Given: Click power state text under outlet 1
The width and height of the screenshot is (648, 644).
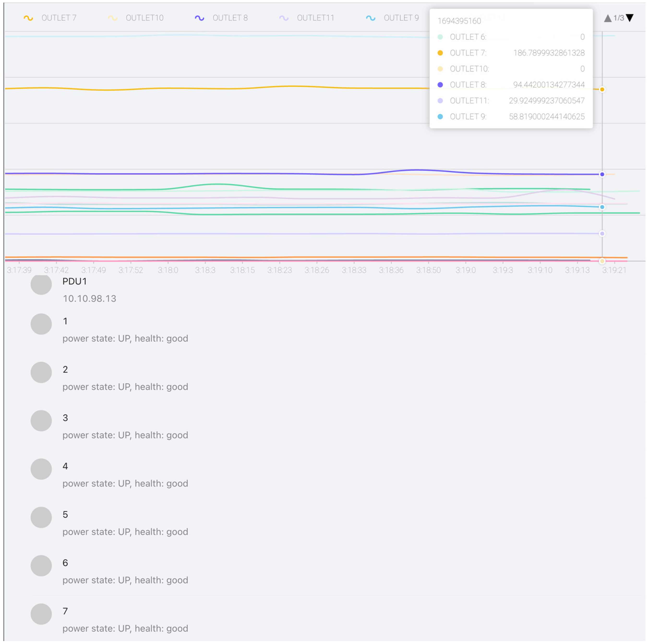Looking at the screenshot, I should 125,338.
